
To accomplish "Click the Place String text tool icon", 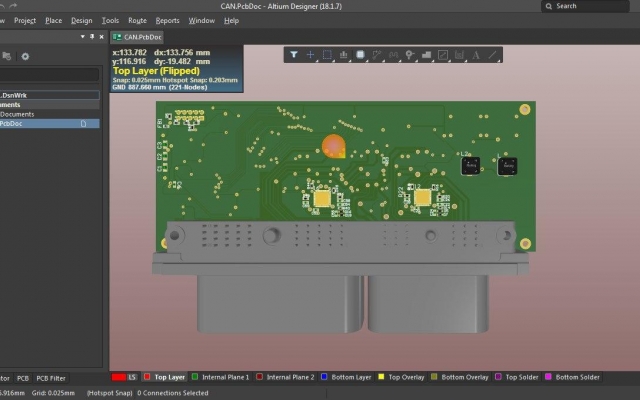I will click(476, 55).
